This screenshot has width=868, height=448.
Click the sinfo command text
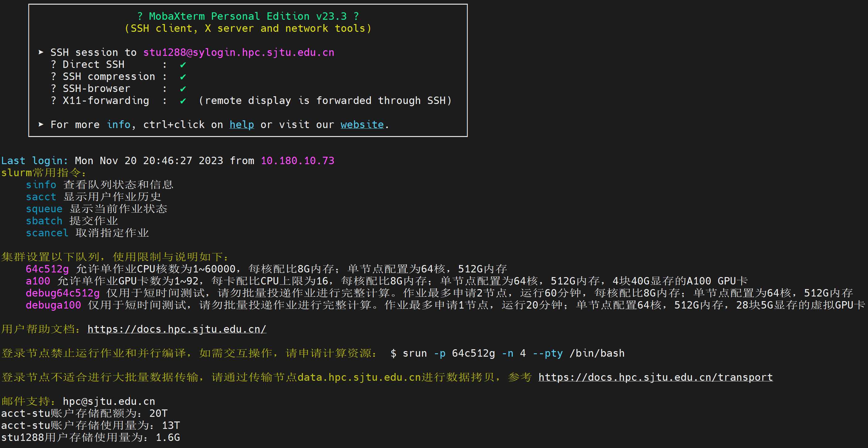(41, 185)
